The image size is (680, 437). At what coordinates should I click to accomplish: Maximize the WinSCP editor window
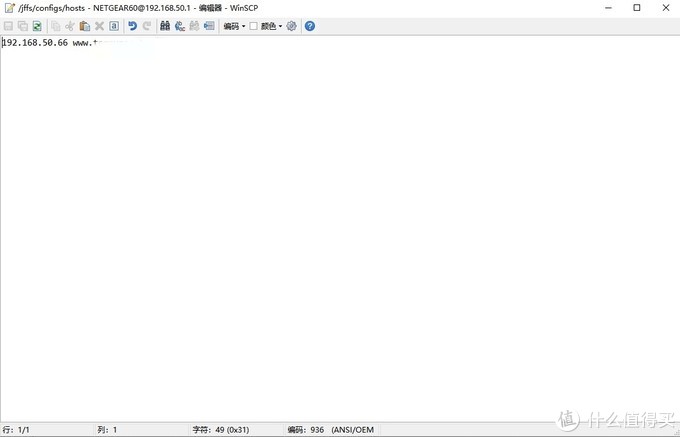click(636, 7)
